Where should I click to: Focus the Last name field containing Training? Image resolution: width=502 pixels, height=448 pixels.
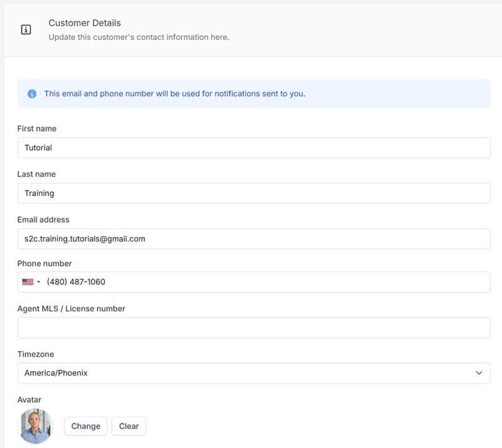tap(254, 193)
